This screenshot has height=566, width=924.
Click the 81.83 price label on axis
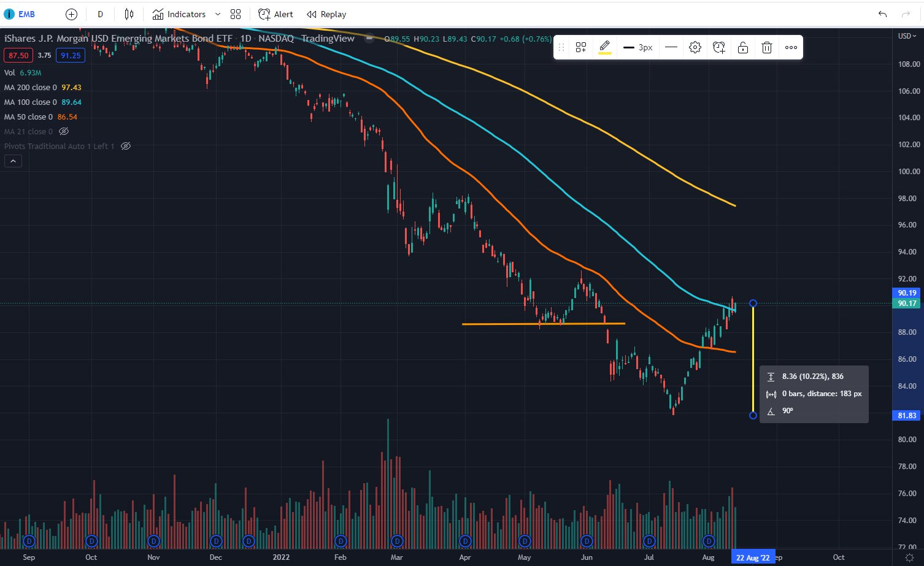tap(907, 416)
